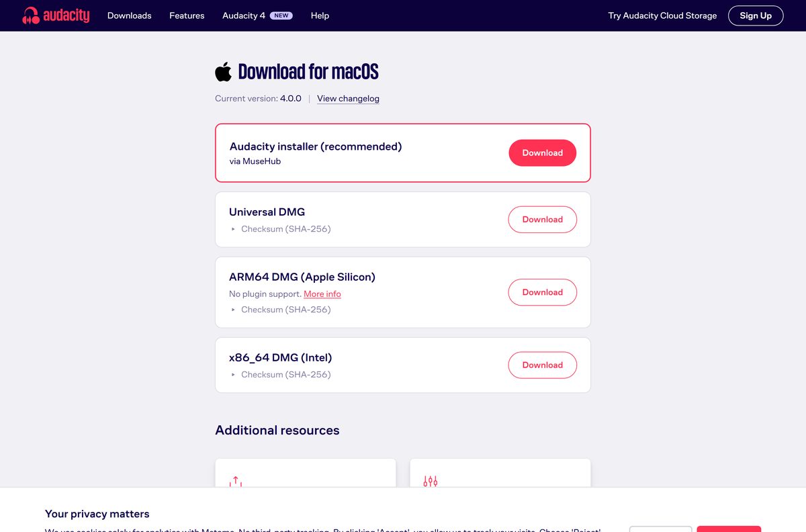Image resolution: width=806 pixels, height=532 pixels.
Task: Click the 'Download for macOS' heading
Action: click(308, 71)
